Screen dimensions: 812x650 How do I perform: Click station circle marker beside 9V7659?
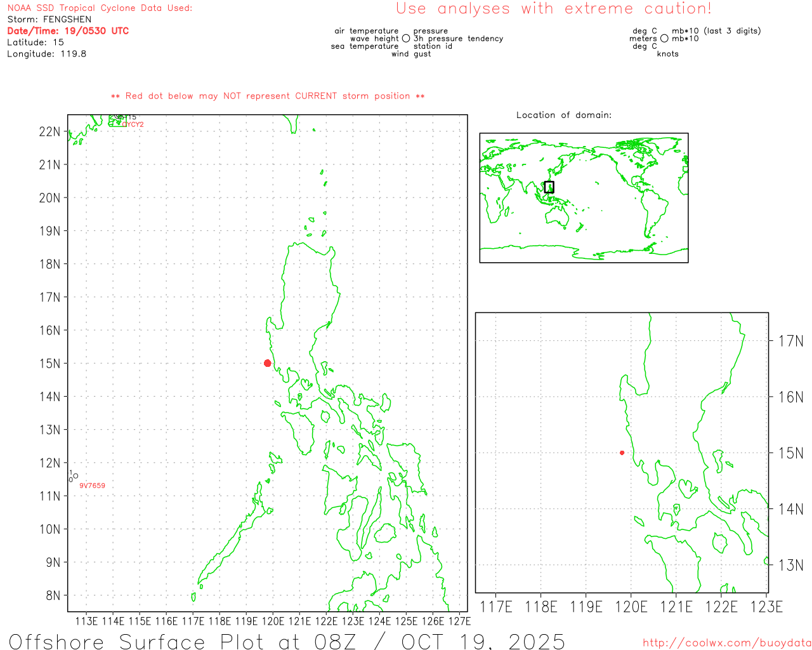pyautogui.click(x=75, y=476)
